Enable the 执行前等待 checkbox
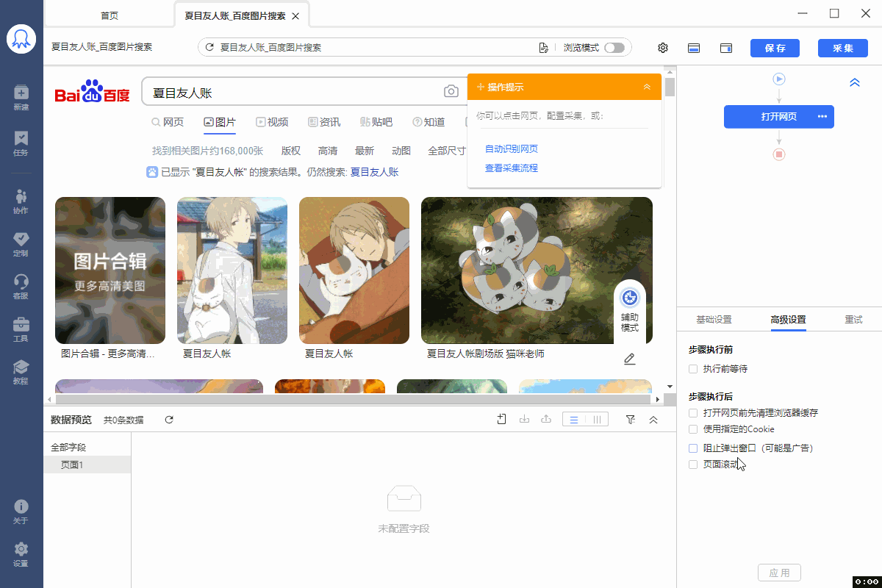This screenshot has height=588, width=882. (693, 369)
